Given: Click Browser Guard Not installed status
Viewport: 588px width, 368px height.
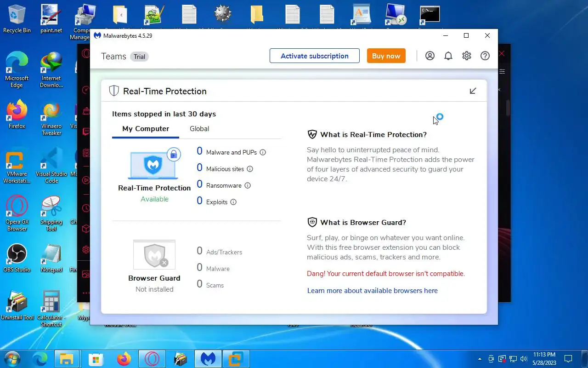Looking at the screenshot, I should pos(154,289).
